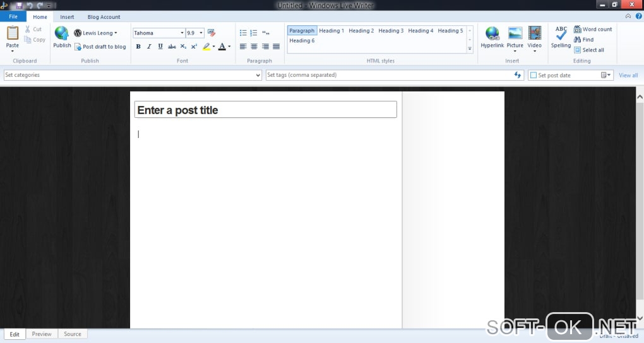644x343 pixels.
Task: Run the Spelling check
Action: [x=561, y=37]
